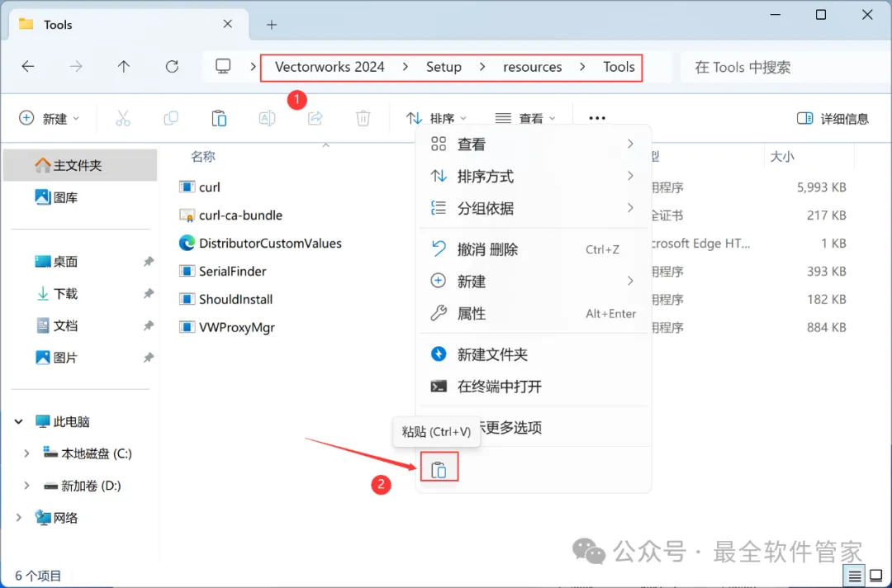
Task: Click the 在 Tools 中搜索 search box
Action: click(785, 67)
